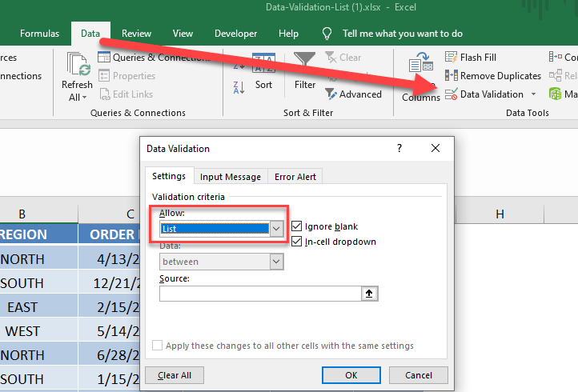Click the date cell 6/28/2
This screenshot has height=392, width=578.
[109, 354]
